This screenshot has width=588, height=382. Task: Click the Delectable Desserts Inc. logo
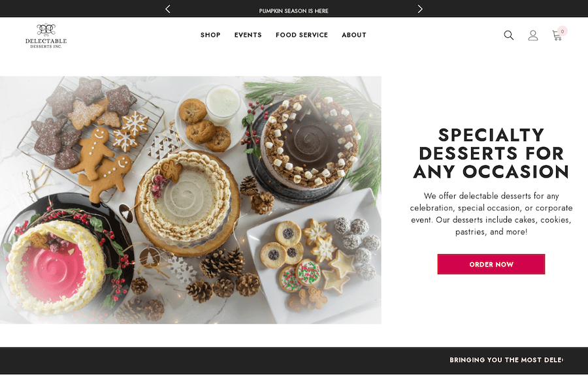click(x=46, y=36)
